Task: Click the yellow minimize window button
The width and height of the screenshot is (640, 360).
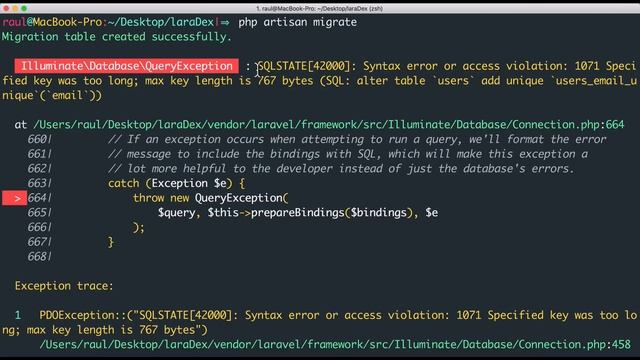Action: coord(15,8)
